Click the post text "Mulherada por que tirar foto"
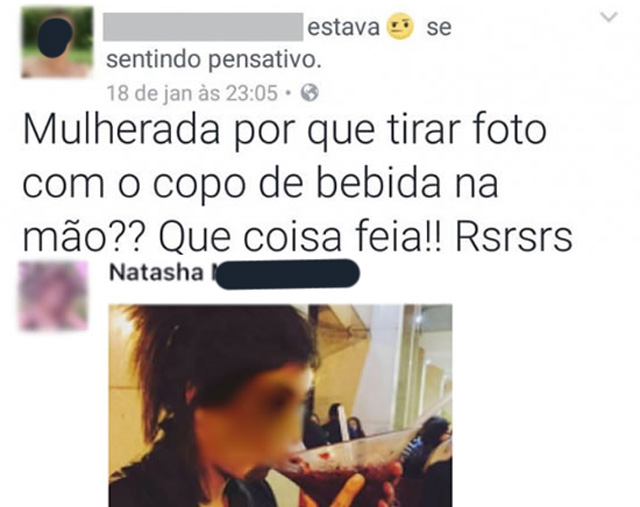This screenshot has width=640, height=507. tap(284, 131)
